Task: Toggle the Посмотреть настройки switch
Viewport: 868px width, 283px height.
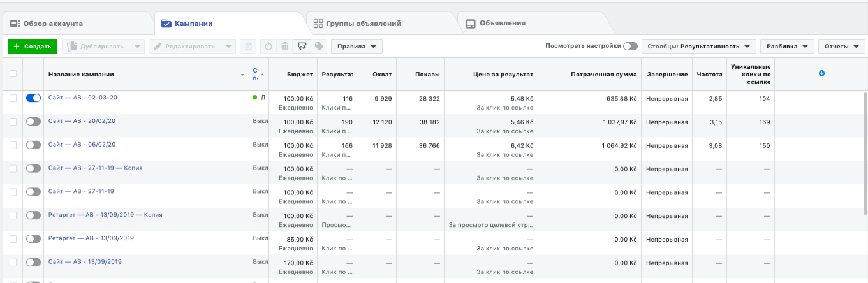Action: (x=630, y=46)
